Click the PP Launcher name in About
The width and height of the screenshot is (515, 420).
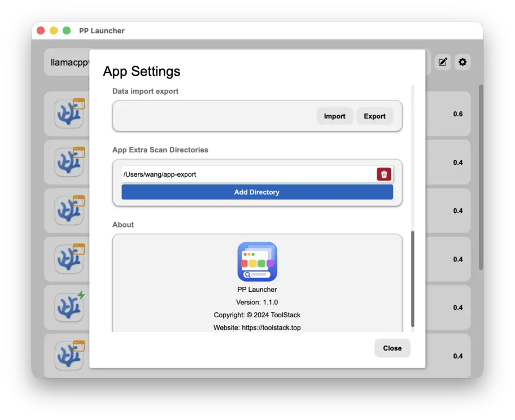(x=257, y=290)
